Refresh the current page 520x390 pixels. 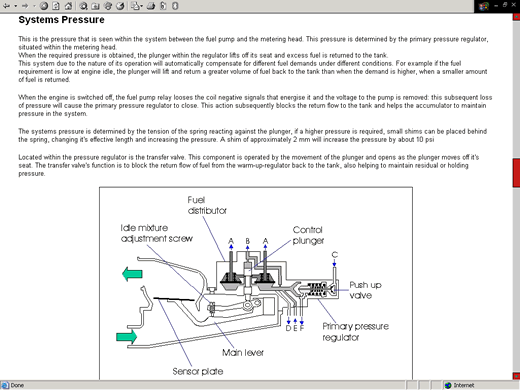pos(56,6)
